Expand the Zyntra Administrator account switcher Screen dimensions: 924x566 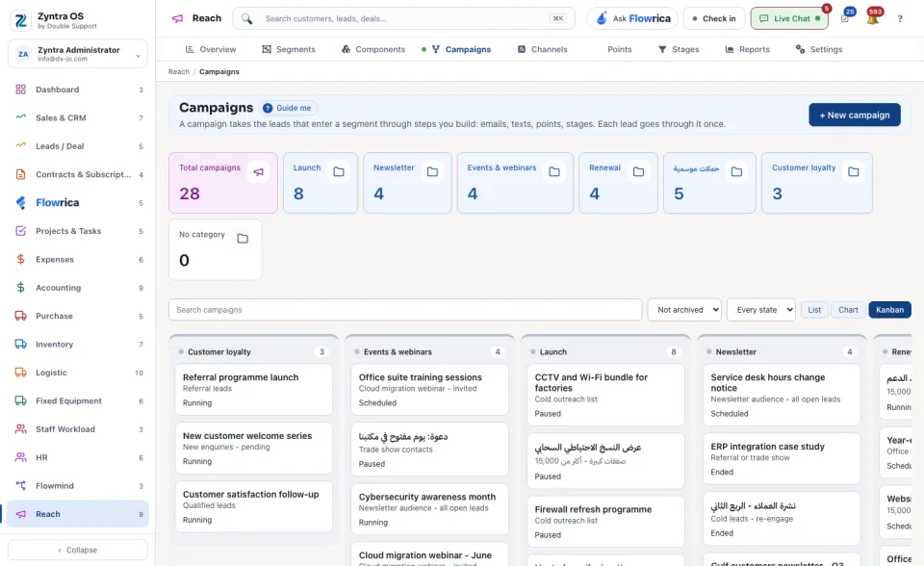[78, 54]
